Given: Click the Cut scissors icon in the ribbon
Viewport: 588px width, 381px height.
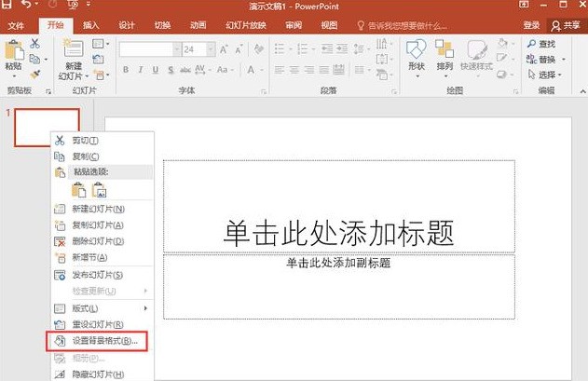Looking at the screenshot, I should (x=34, y=44).
